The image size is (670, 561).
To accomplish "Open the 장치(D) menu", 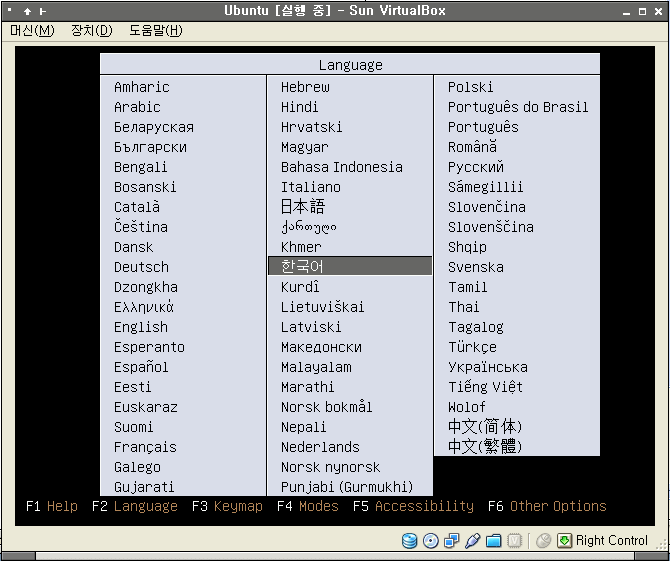I will (x=91, y=30).
